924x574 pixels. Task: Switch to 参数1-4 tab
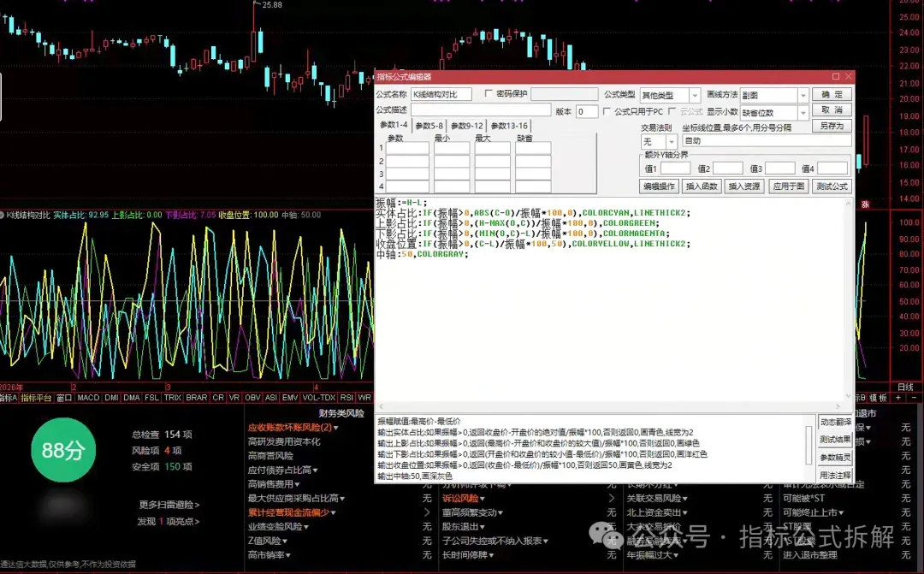[394, 125]
